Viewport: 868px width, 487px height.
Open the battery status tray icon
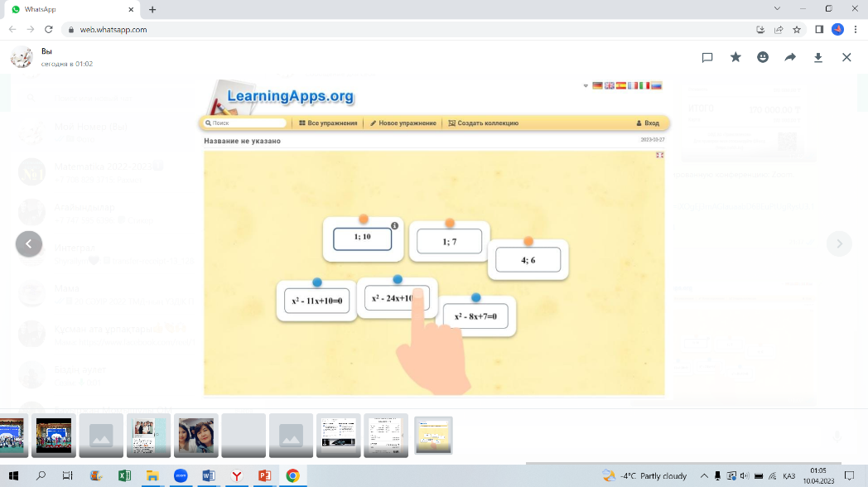[759, 476]
